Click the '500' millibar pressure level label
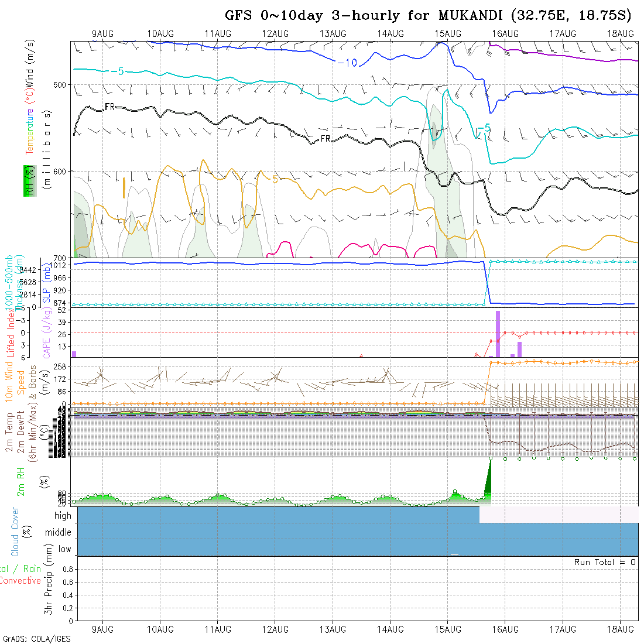The width and height of the screenshot is (644, 644). (x=60, y=85)
